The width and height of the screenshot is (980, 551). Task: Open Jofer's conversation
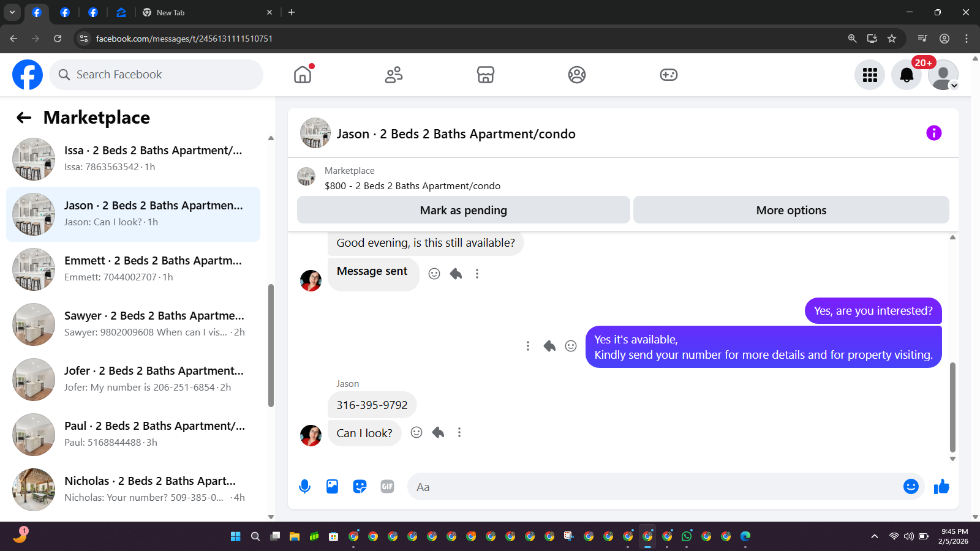tap(133, 380)
